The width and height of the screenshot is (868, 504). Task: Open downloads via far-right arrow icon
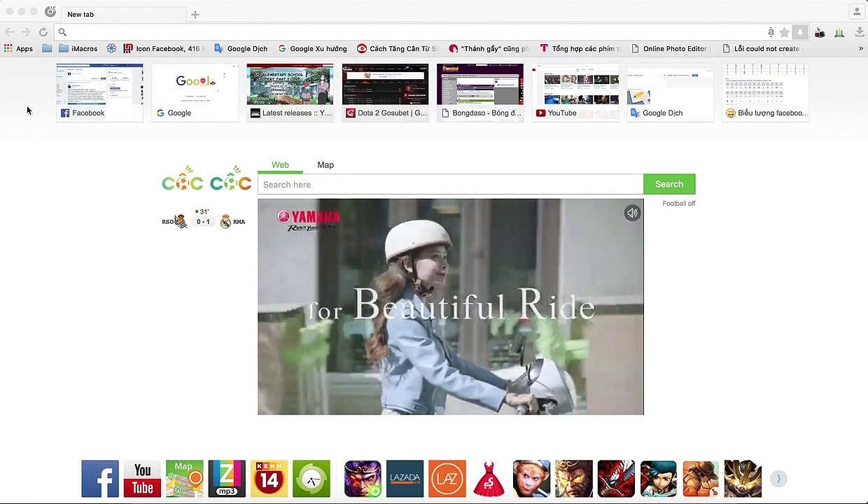pyautogui.click(x=860, y=32)
